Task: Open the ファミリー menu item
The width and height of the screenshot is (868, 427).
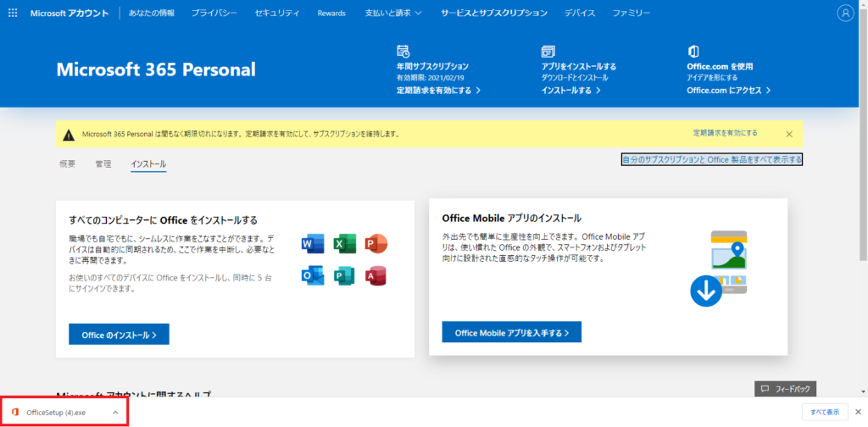Action: tap(632, 13)
